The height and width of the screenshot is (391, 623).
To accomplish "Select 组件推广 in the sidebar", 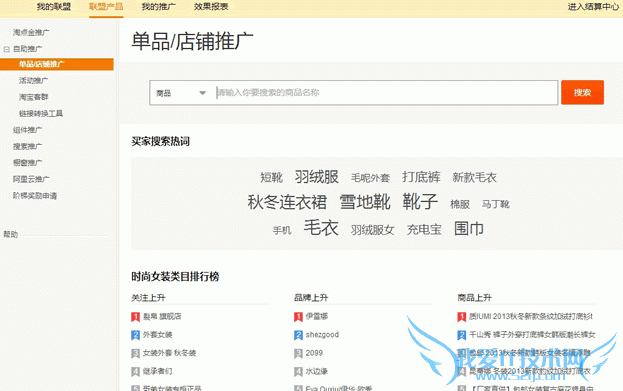I will [27, 130].
